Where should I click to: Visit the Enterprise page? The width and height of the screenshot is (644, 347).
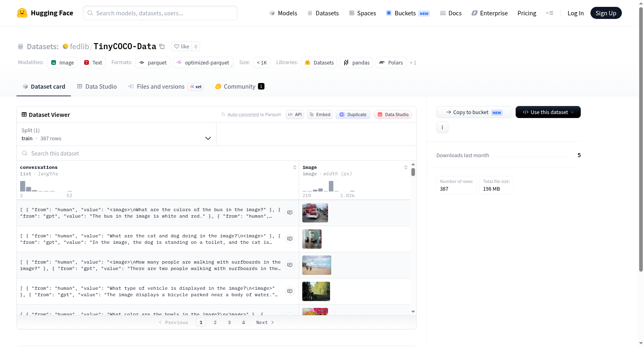tap(490, 13)
